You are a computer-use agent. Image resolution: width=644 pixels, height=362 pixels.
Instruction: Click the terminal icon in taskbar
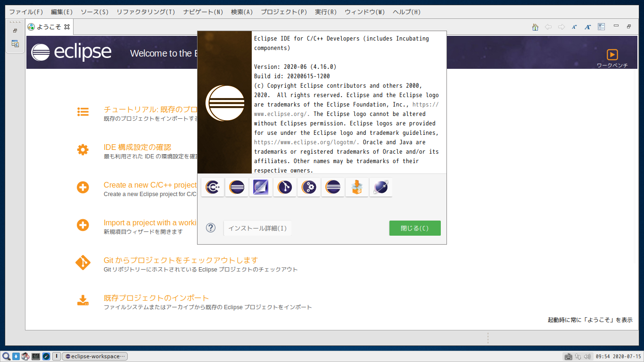point(36,356)
